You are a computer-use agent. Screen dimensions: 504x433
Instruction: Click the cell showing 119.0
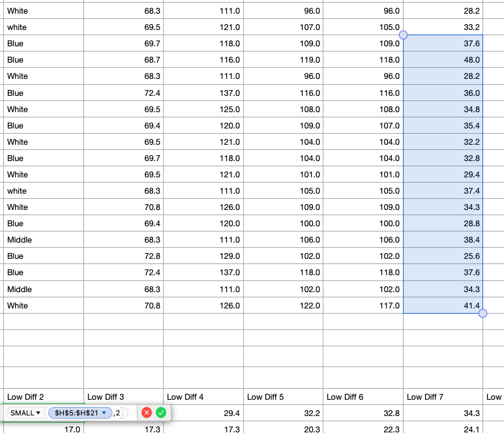(x=283, y=60)
